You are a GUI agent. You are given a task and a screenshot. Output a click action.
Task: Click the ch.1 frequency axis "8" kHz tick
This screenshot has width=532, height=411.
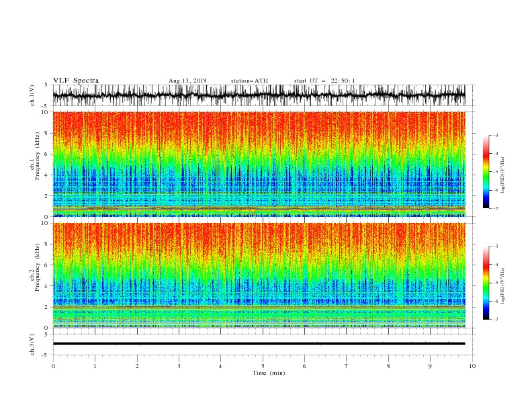tap(46, 133)
